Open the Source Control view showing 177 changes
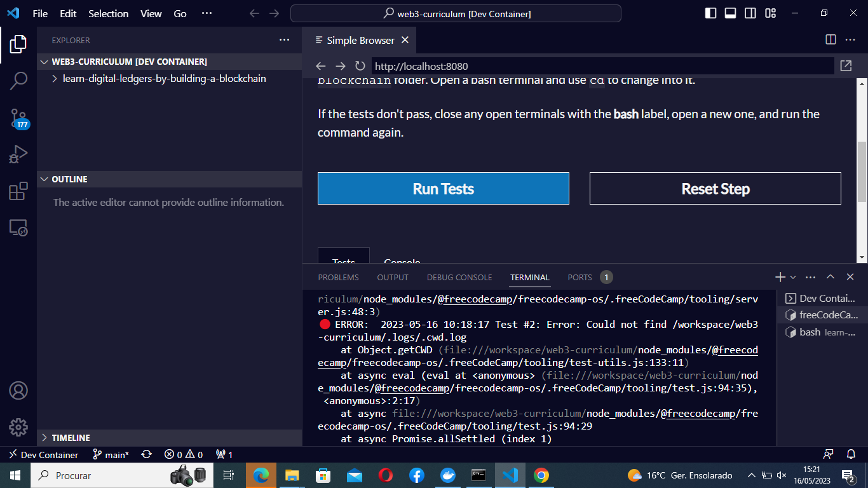 (x=18, y=117)
